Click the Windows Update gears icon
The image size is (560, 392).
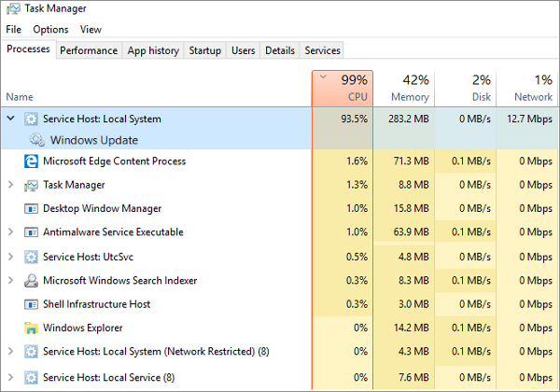click(37, 140)
